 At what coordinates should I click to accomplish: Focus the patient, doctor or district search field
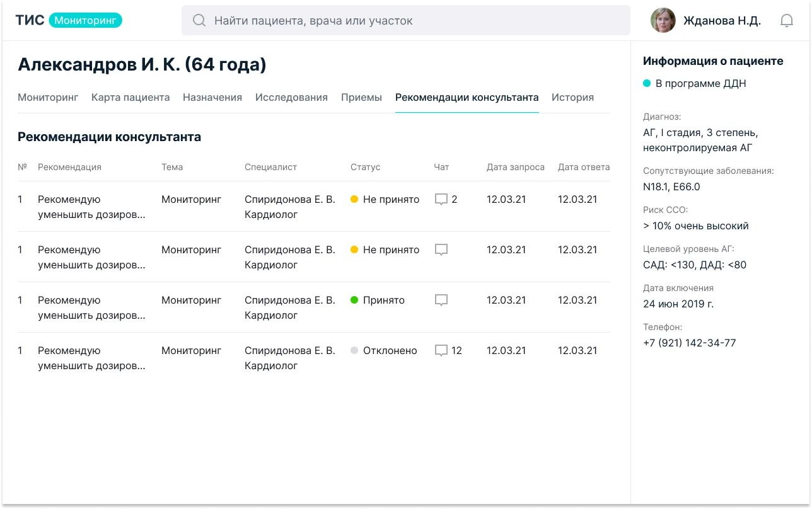[406, 20]
